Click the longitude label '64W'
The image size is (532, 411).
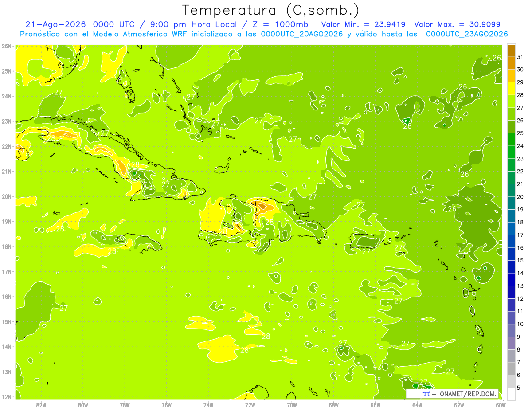417,405
